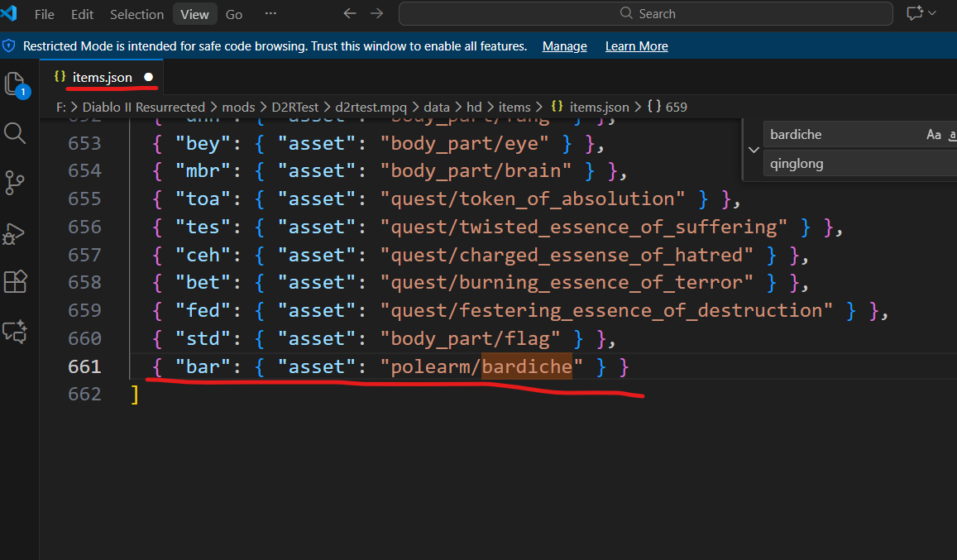Click the Manage link in Restricted Mode banner
The width and height of the screenshot is (957, 560).
564,46
